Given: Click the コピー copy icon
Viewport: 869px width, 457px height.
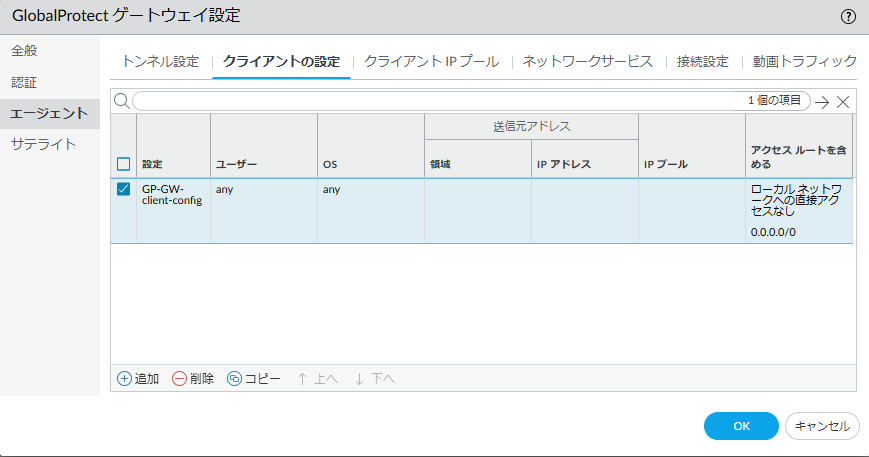Looking at the screenshot, I should (234, 378).
